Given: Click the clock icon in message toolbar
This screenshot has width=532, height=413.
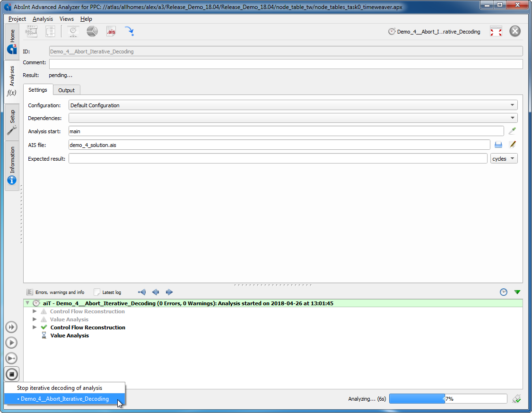Looking at the screenshot, I should [504, 292].
